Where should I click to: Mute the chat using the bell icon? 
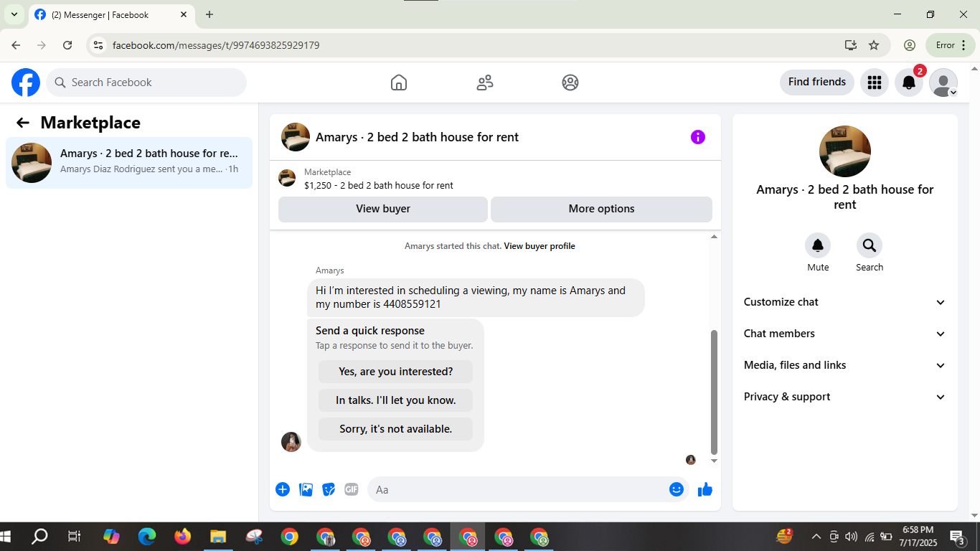coord(818,246)
